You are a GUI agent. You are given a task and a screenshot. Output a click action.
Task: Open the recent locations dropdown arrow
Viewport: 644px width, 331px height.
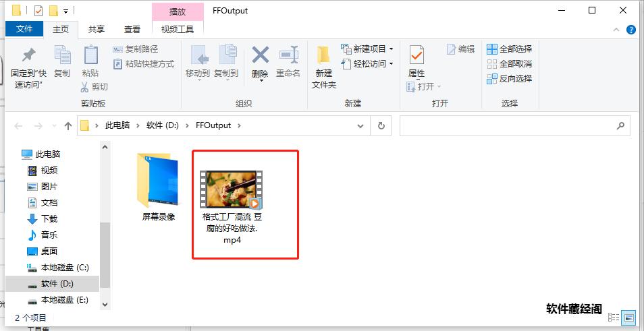[x=54, y=126]
